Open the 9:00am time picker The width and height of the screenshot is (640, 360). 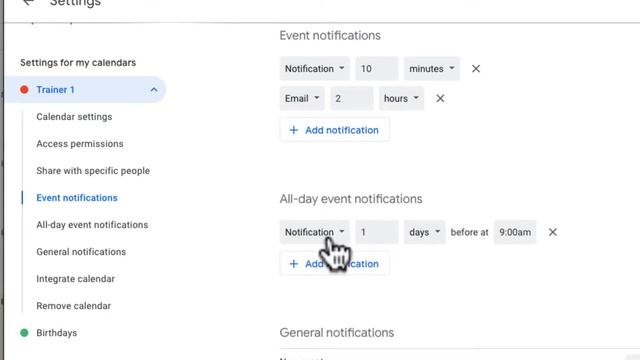515,232
